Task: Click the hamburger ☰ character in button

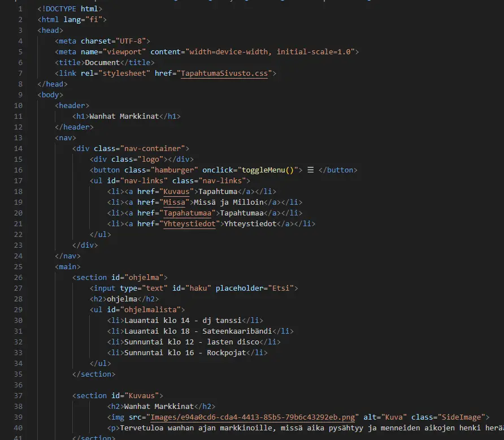Action: (x=310, y=170)
